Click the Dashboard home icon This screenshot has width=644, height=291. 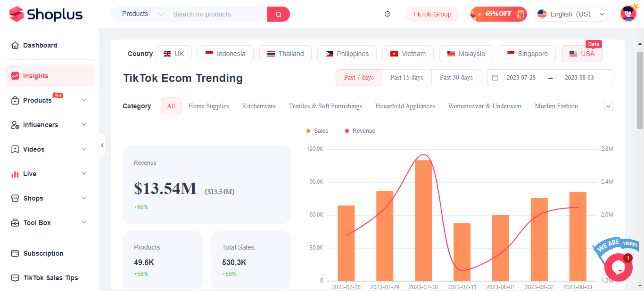[x=15, y=45]
